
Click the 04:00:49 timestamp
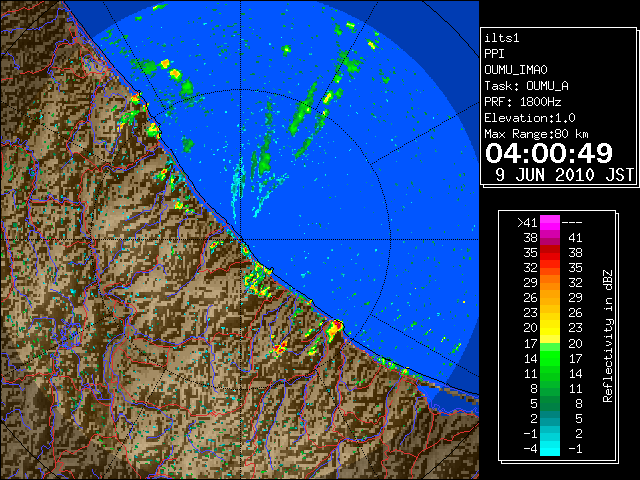549,153
